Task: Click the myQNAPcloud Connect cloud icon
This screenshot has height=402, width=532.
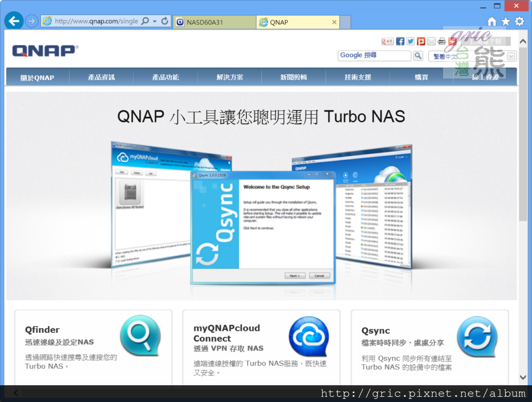Action: [309, 337]
